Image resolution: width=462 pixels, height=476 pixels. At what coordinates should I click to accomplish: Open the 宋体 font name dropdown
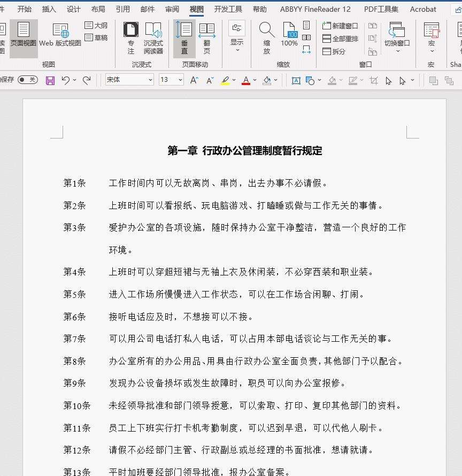tap(151, 80)
